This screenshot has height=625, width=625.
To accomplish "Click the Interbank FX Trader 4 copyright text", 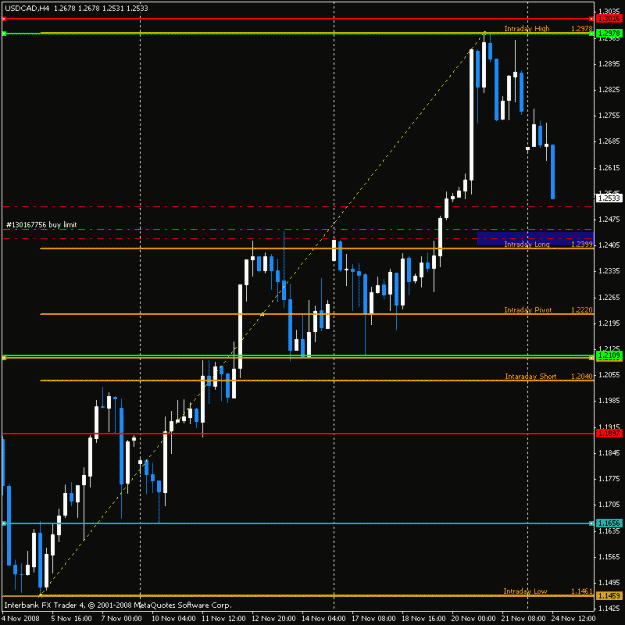I will click(x=118, y=605).
